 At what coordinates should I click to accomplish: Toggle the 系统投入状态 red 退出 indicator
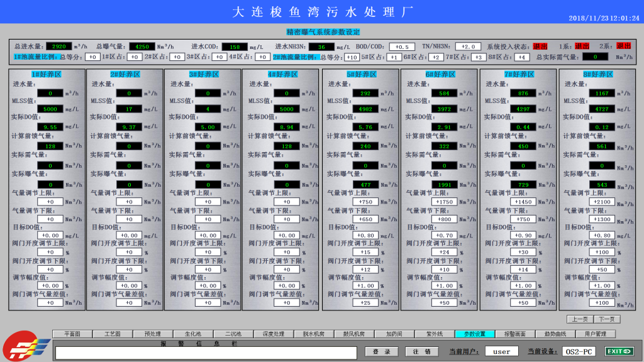click(540, 47)
